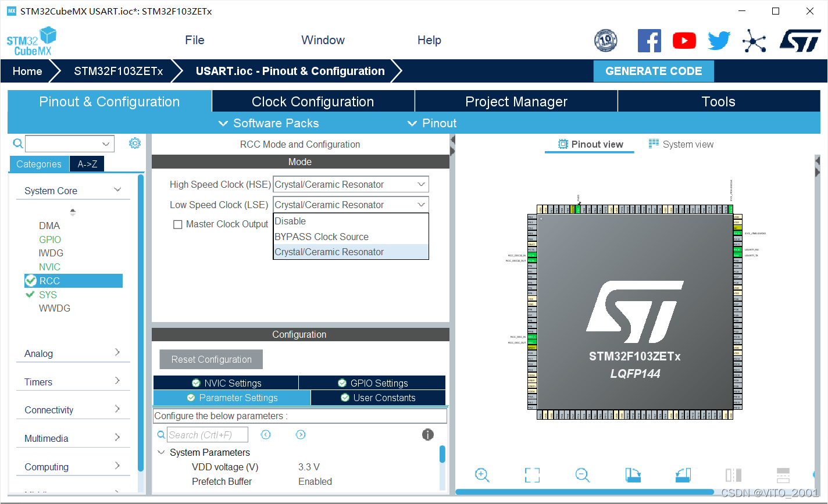Screen dimensions: 828x504
Task: Click the parameter search magnifier icon
Action: 161,435
